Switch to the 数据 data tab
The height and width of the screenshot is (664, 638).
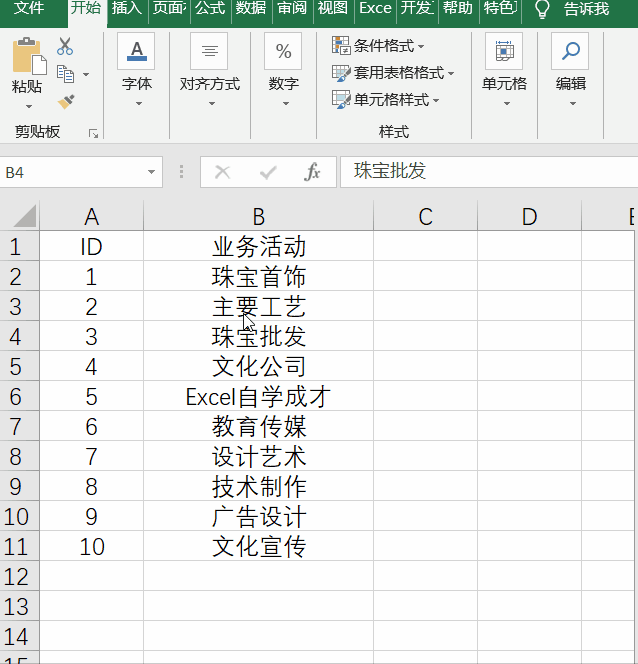coord(251,8)
